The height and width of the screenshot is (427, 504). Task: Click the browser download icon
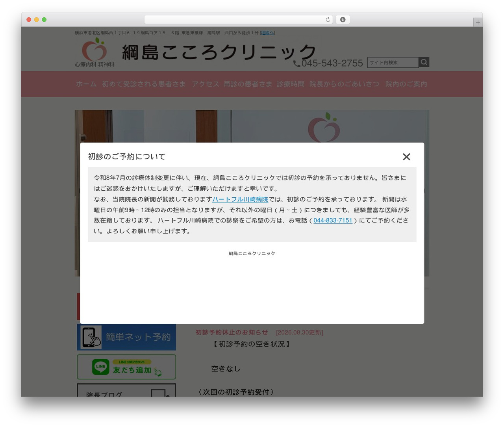(x=343, y=20)
